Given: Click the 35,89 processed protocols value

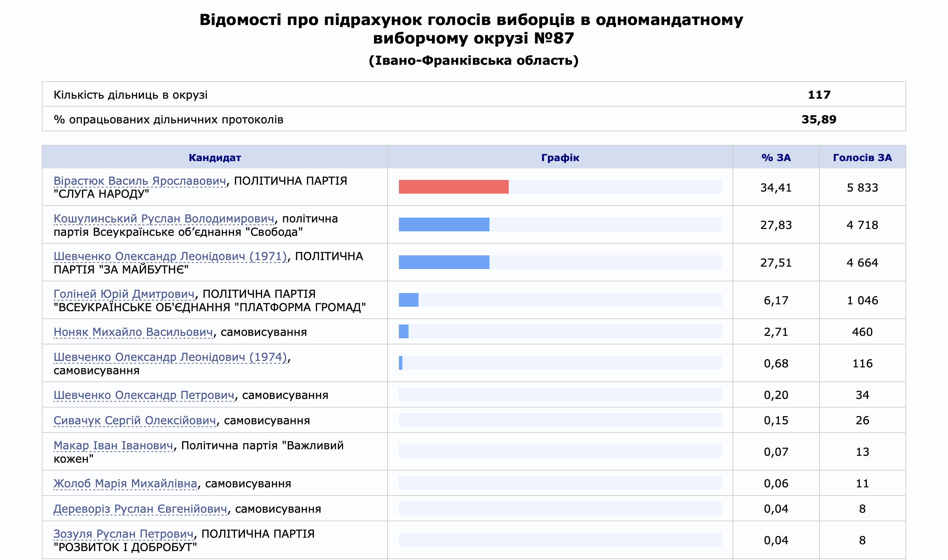Looking at the screenshot, I should [818, 119].
